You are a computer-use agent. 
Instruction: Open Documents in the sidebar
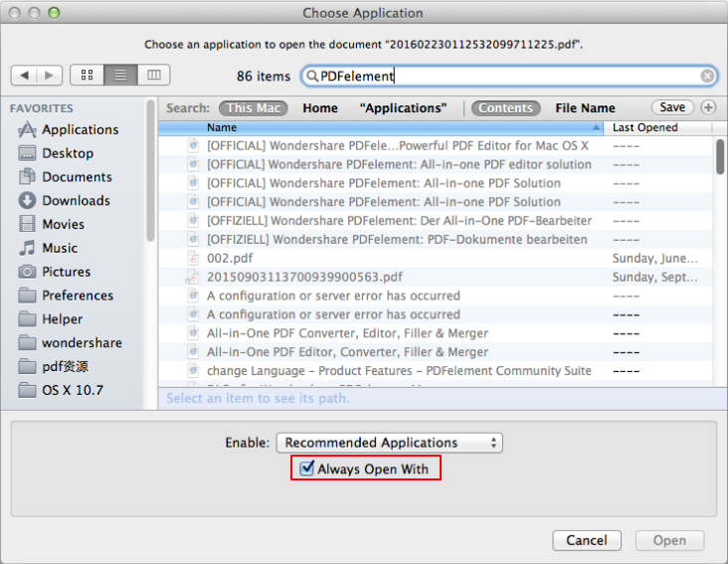65,177
